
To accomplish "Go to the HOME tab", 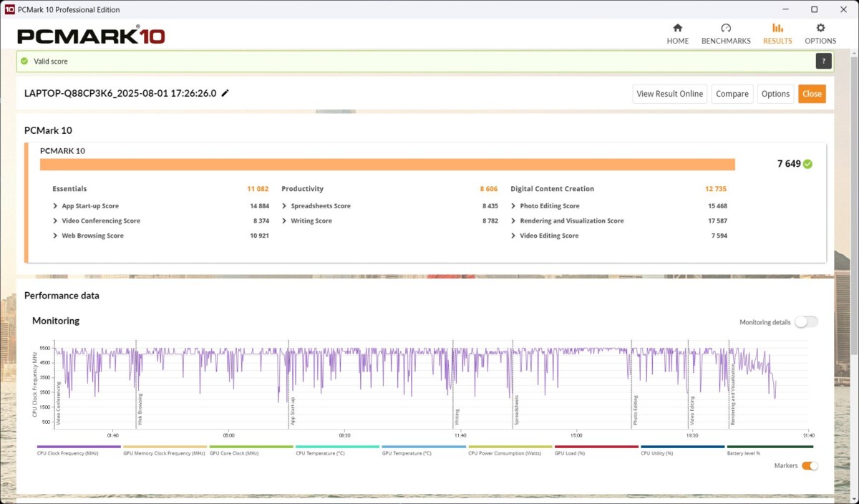I will [678, 34].
